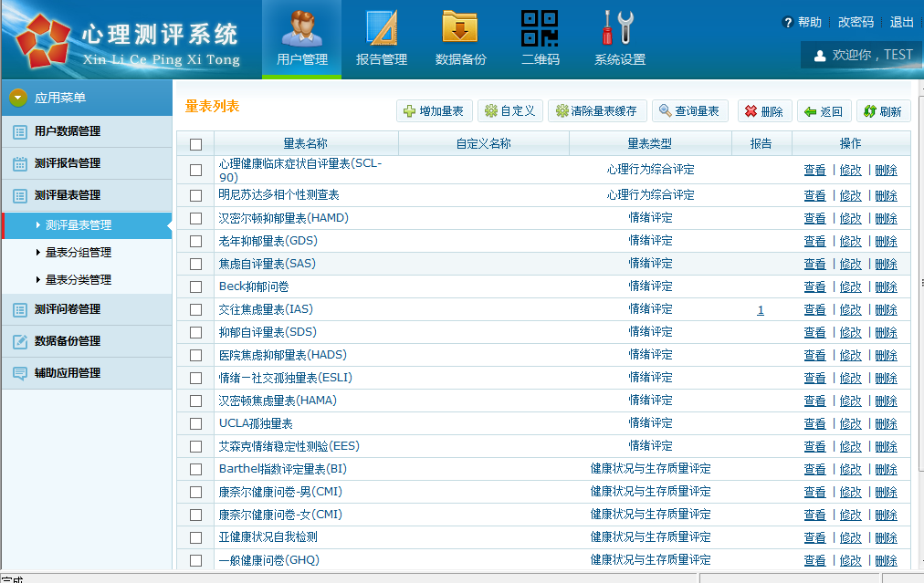Check the select-all checkbox in table header
924x583 pixels.
(x=195, y=144)
